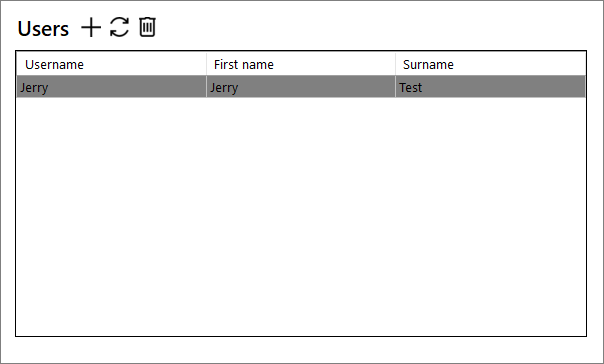Click the empty center area of the users table

click(x=301, y=216)
